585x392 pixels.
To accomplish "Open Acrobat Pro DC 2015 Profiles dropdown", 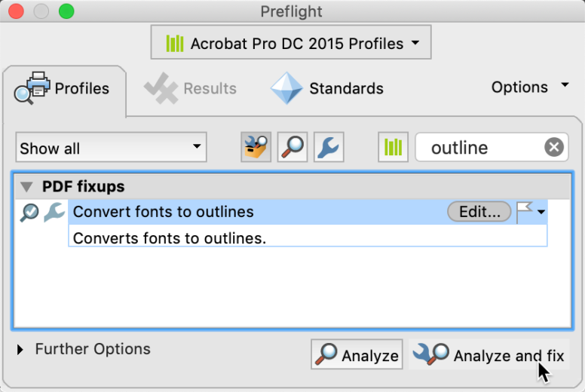I will 291,42.
